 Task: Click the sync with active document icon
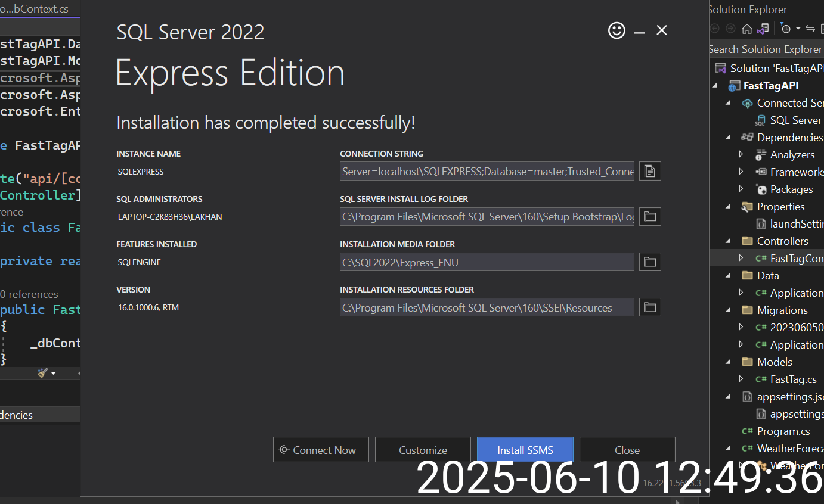pos(810,29)
